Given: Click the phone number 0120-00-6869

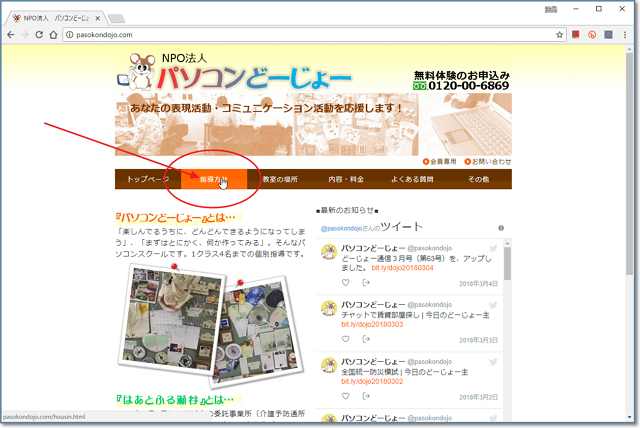Looking at the screenshot, I should coord(468,86).
